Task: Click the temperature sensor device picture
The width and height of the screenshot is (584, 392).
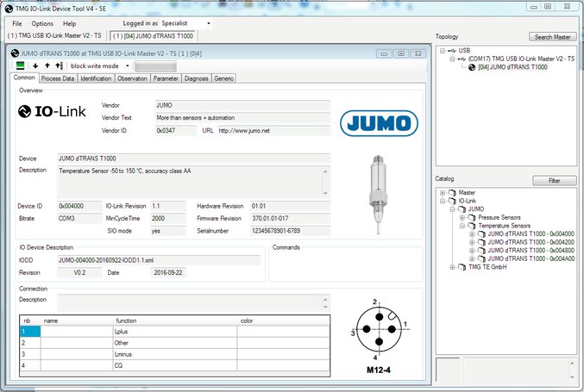Action: (x=378, y=195)
